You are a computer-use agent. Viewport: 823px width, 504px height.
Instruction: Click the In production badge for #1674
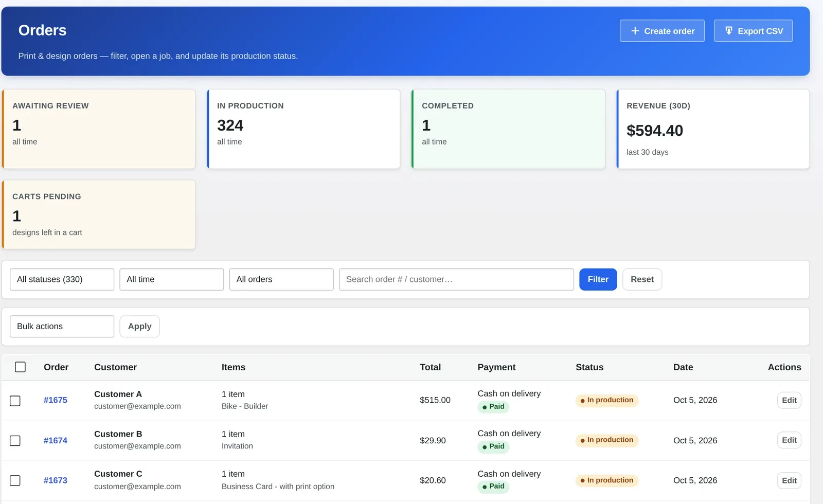tap(607, 440)
